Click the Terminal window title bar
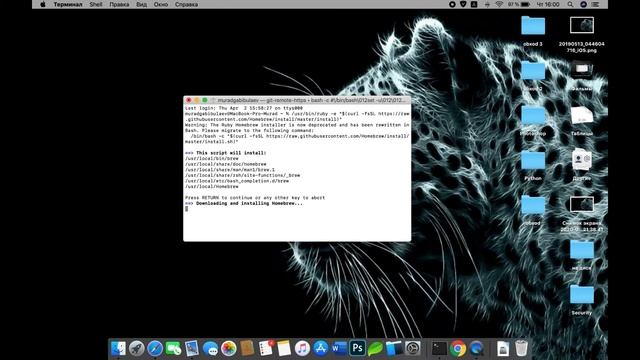Image resolution: width=640 pixels, height=360 pixels. coord(297,100)
